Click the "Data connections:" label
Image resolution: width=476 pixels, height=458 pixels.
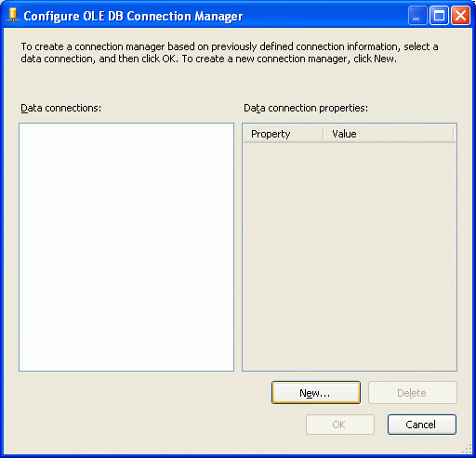coord(61,108)
